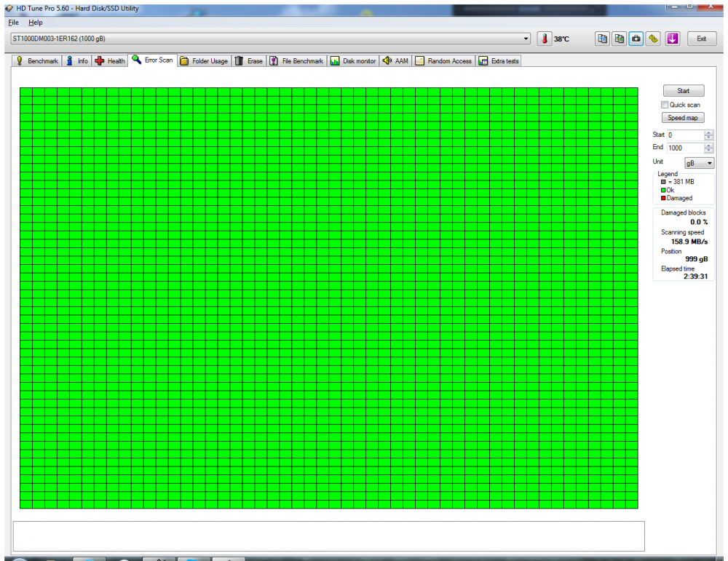Screen dimensions: 728x561
Task: Click the temperature thermometer showing 38°C
Action: 545,39
